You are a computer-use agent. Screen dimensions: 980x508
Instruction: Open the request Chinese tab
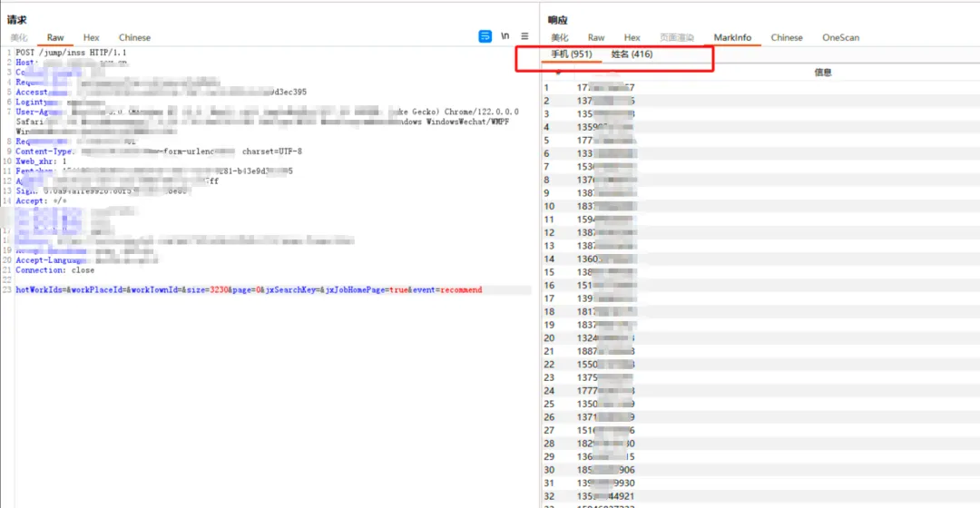[134, 37]
